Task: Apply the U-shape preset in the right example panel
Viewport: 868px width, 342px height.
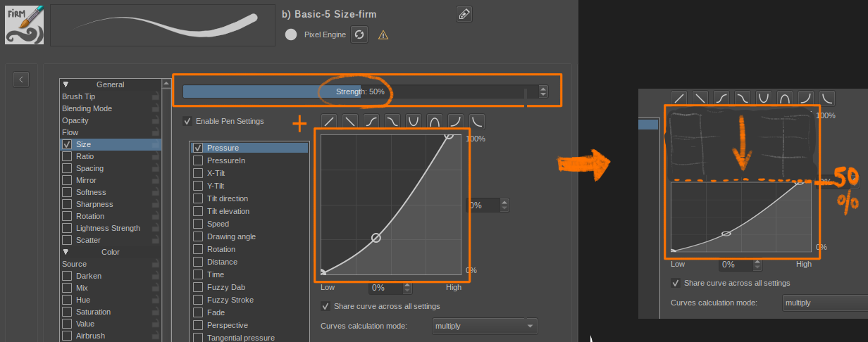Action: click(764, 97)
